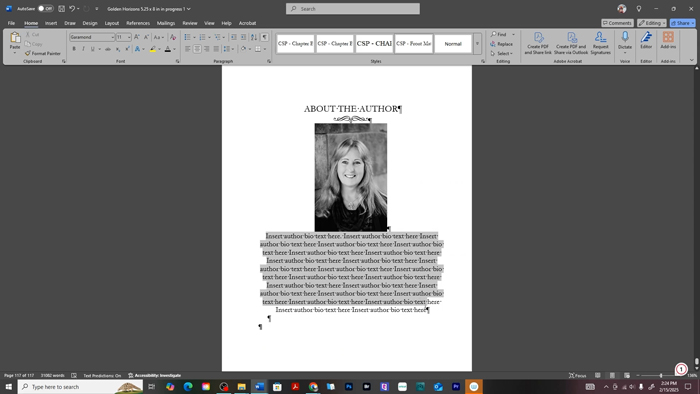Align paragraph text left

pos(188,49)
